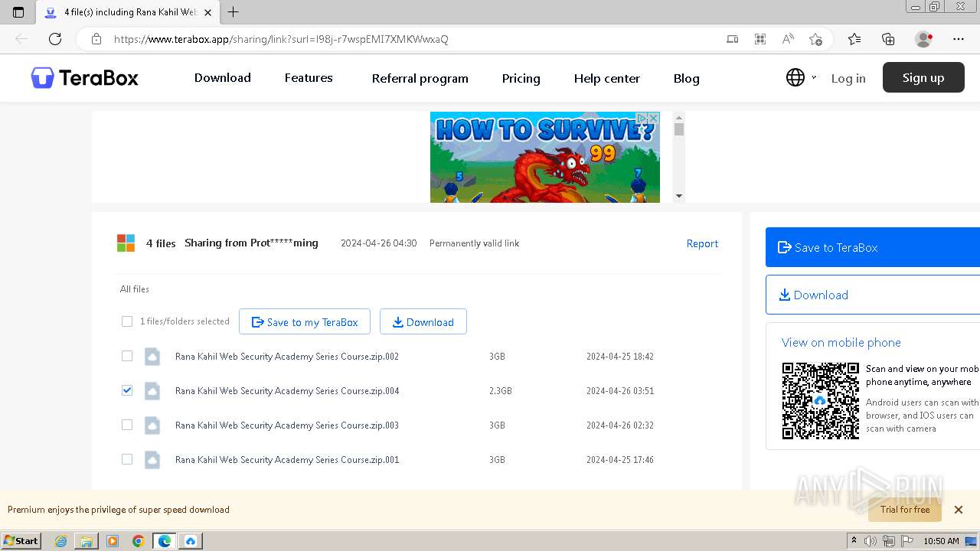Screen dimensions: 980x551
Task: Click the file icon of zip.003
Action: pos(152,425)
